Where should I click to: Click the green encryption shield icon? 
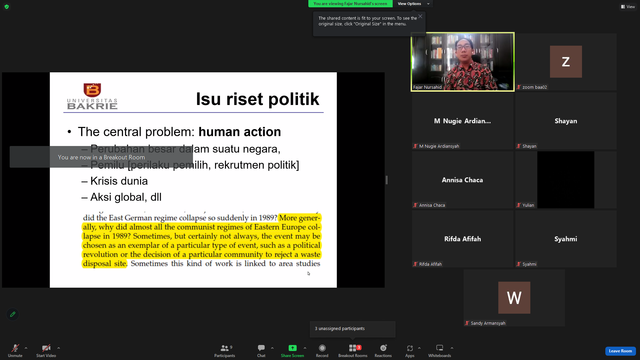tap(7, 7)
